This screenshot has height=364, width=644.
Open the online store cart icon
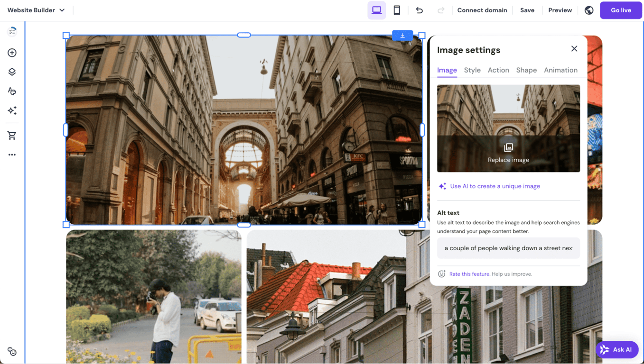tap(12, 135)
